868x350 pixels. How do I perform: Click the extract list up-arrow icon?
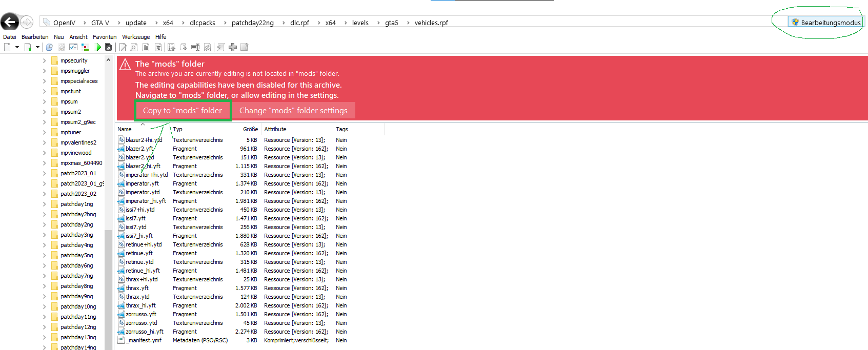pos(171,47)
